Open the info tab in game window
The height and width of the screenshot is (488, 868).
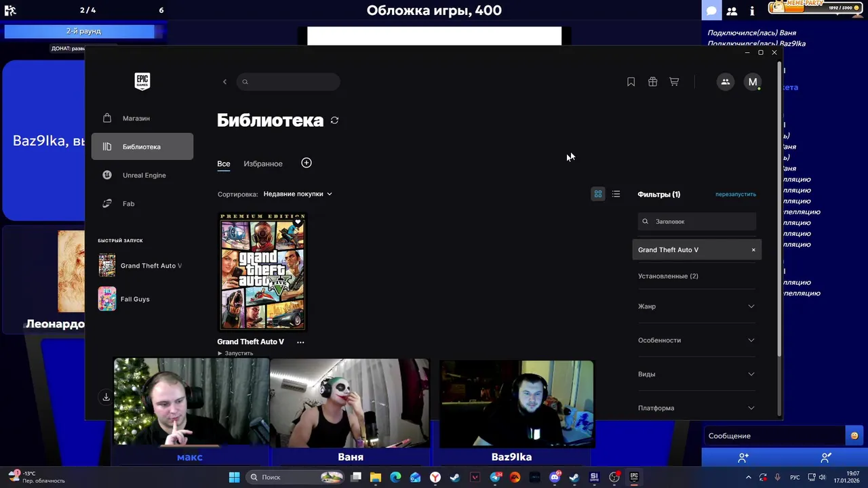point(752,11)
